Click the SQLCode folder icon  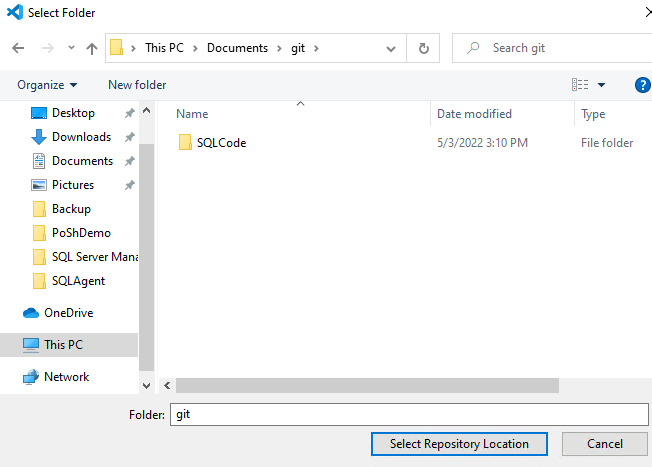pyautogui.click(x=185, y=142)
